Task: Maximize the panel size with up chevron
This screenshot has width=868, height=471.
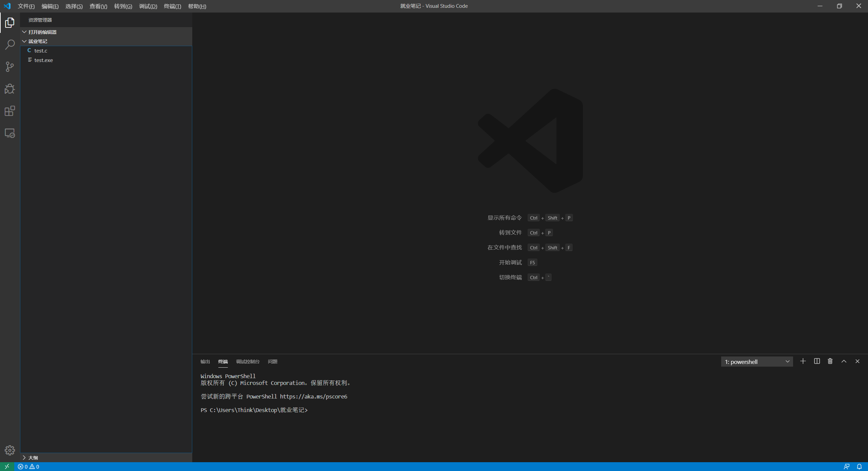Action: (844, 361)
